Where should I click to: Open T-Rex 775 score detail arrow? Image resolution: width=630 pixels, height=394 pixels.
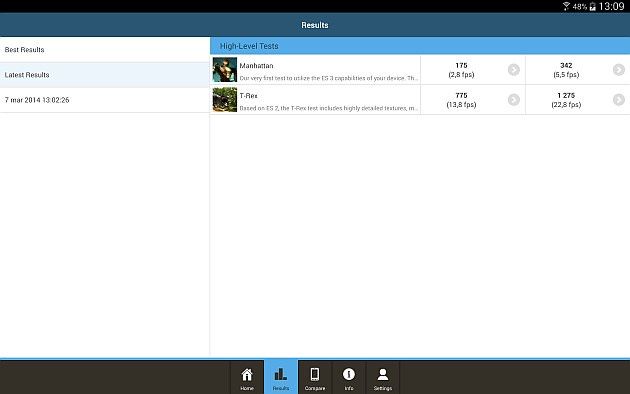(x=513, y=100)
